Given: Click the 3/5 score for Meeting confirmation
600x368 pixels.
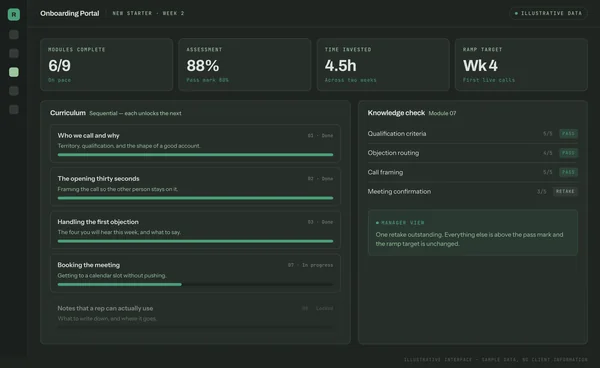Looking at the screenshot, I should point(541,191).
